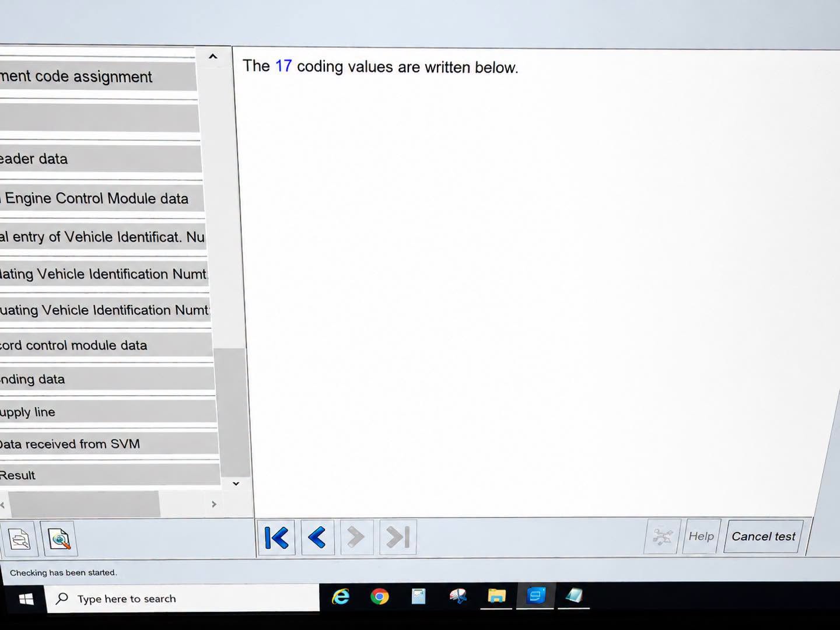The image size is (840, 630).
Task: Click the horizontal scrollbar thumb under the step list
Action: [x=85, y=503]
